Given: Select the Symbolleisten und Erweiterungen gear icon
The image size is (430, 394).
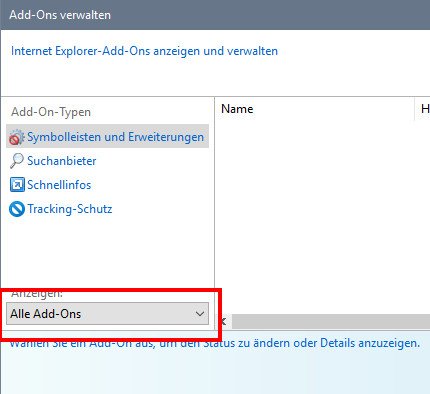Looking at the screenshot, I should click(x=16, y=137).
